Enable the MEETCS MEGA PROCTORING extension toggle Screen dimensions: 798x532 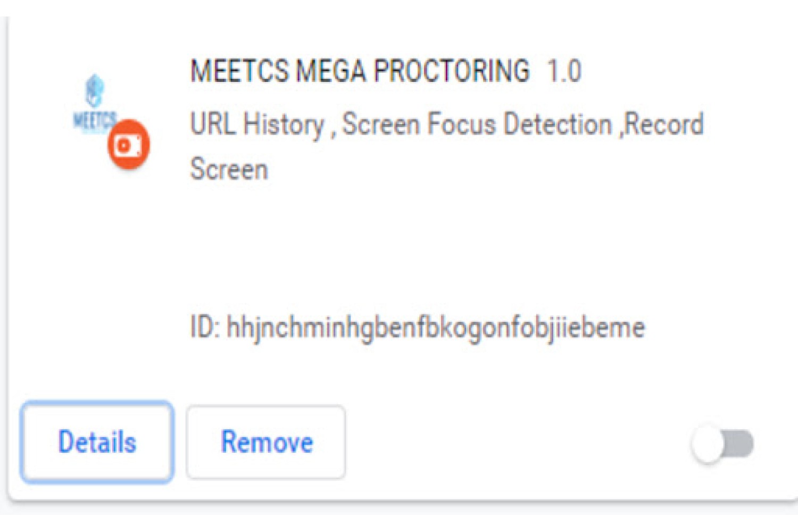tap(722, 444)
